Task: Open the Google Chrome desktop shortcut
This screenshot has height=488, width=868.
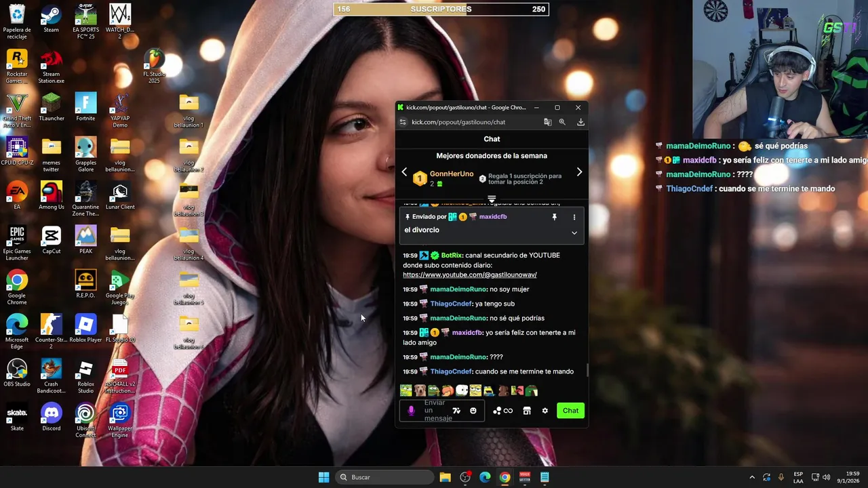Action: [x=17, y=288]
